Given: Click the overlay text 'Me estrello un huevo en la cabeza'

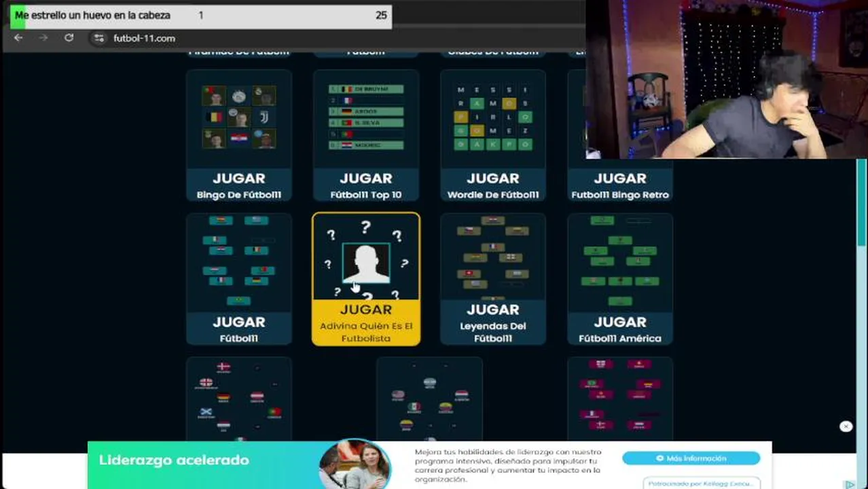Looking at the screenshot, I should (92, 15).
